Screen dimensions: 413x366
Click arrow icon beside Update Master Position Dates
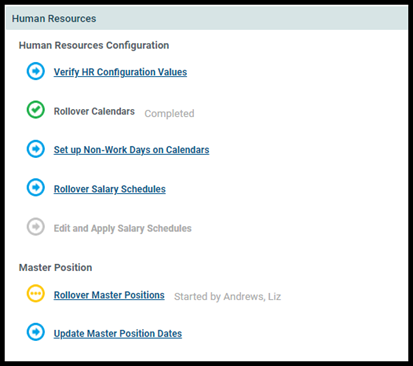tap(36, 332)
